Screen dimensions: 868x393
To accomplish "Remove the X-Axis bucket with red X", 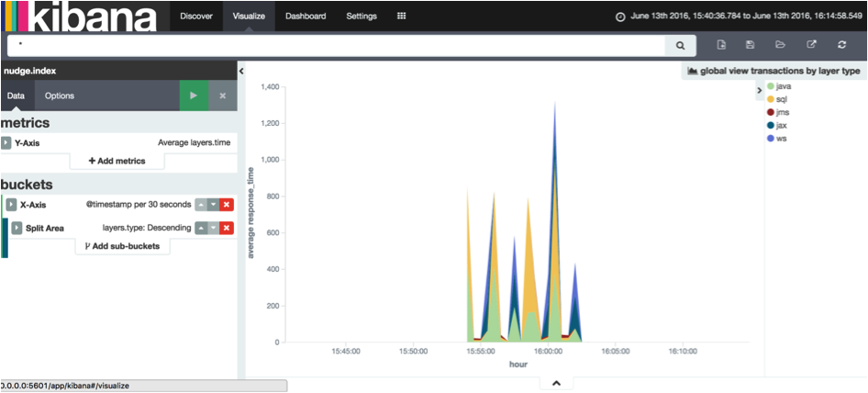I will pos(227,205).
